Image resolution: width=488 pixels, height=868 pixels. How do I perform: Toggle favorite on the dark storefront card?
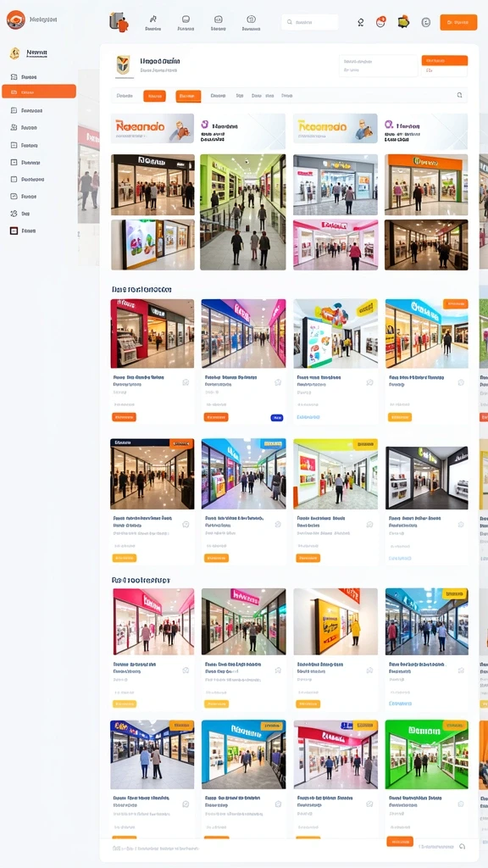coord(186,524)
